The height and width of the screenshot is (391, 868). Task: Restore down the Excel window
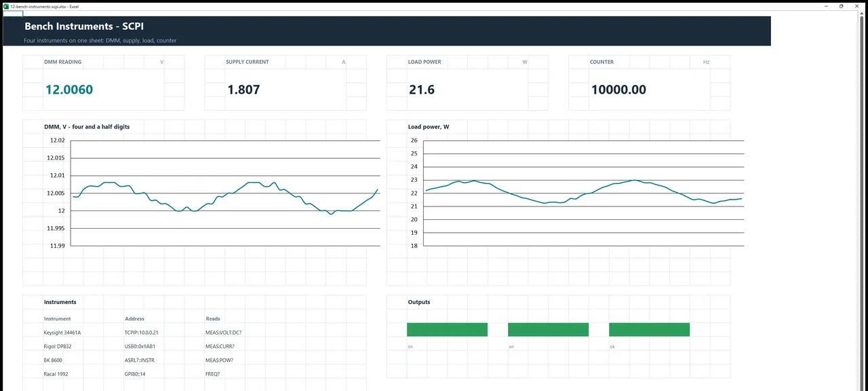(842, 6)
